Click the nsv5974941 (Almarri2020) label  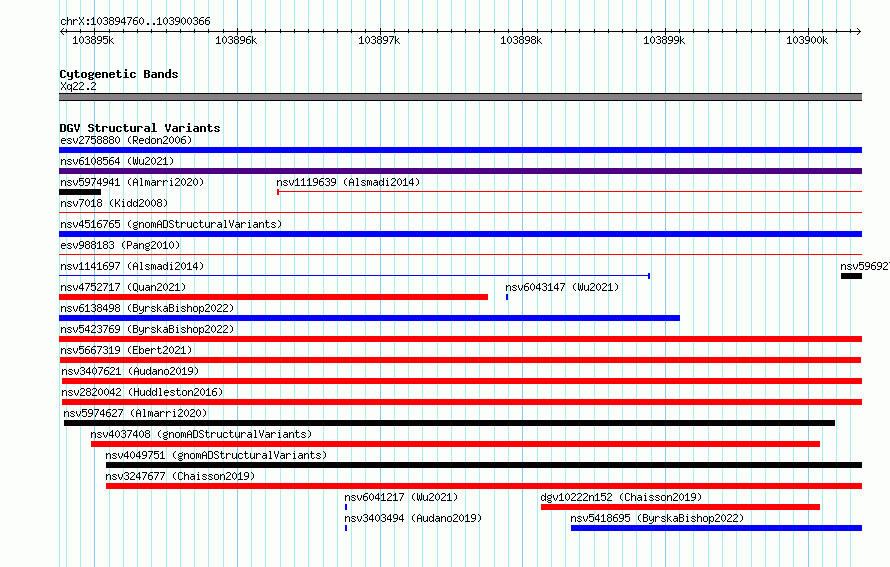pyautogui.click(x=132, y=182)
